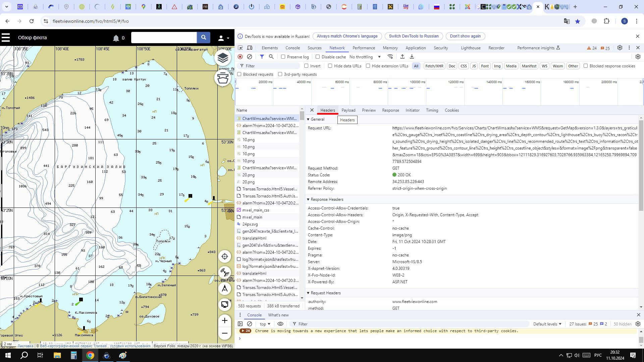The width and height of the screenshot is (644, 362).
Task: Tick the Disable cache checkbox
Action: (x=318, y=57)
